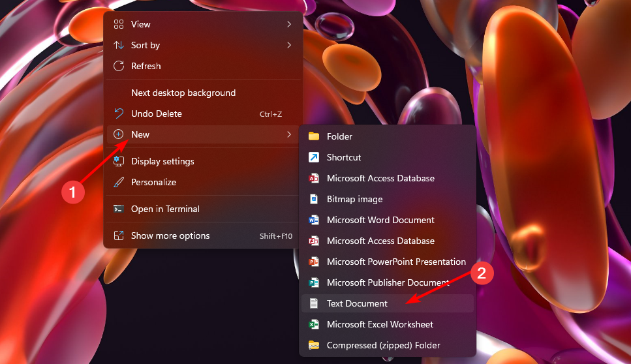Expand the View submenu chevron
Image resolution: width=631 pixels, height=364 pixels.
[289, 24]
